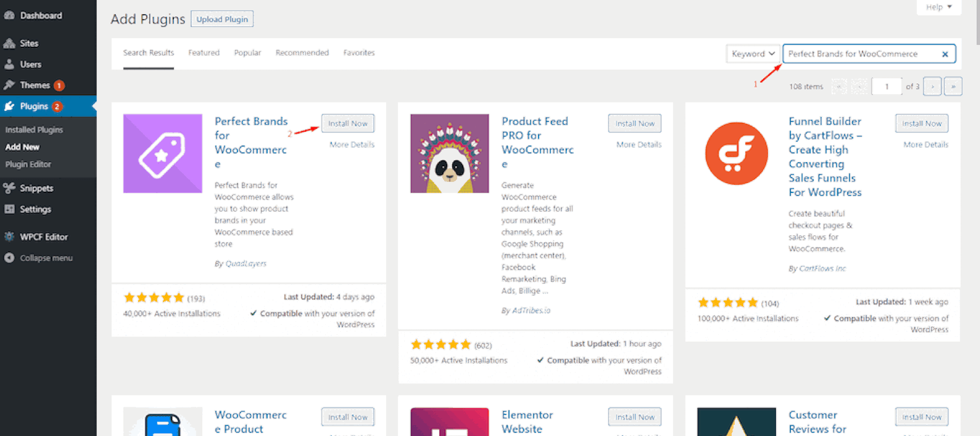
Task: Switch to Favorites tab
Action: point(359,53)
